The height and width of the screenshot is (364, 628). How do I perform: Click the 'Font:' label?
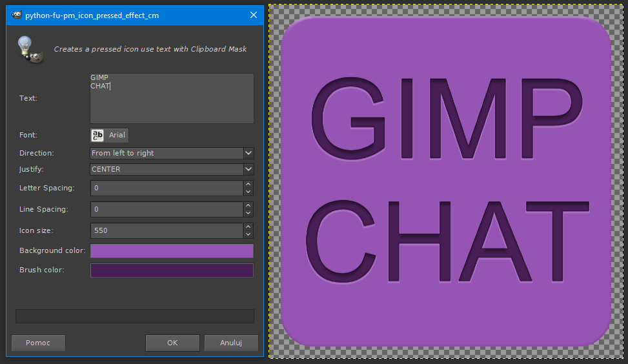[x=28, y=135]
